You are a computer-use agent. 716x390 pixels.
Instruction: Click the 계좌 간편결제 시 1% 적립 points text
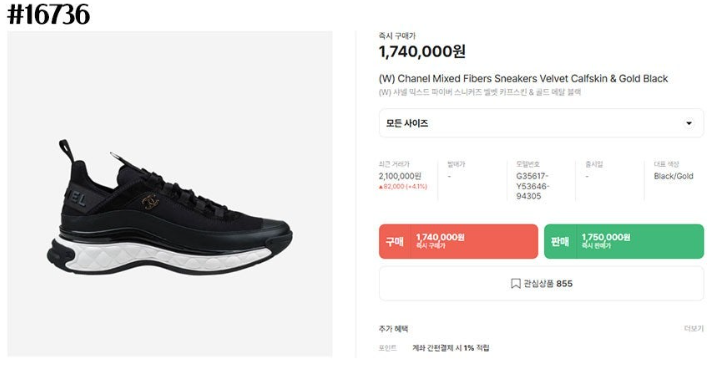point(451,348)
